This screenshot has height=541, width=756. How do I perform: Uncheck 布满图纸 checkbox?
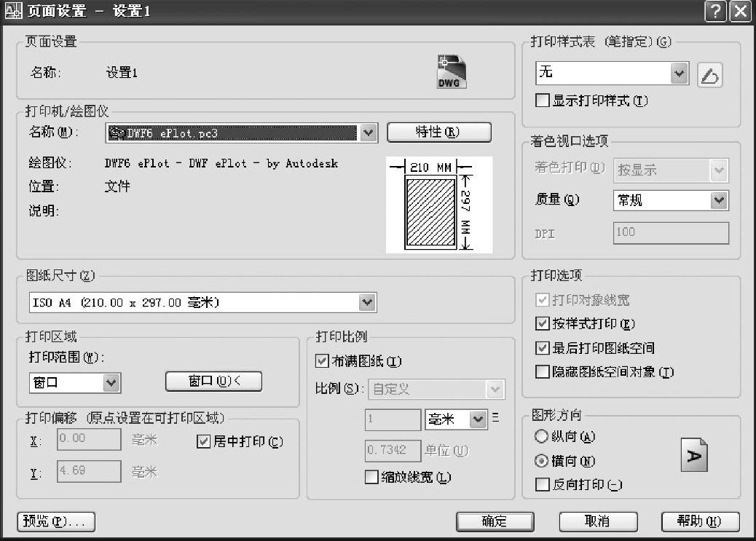pyautogui.click(x=322, y=360)
